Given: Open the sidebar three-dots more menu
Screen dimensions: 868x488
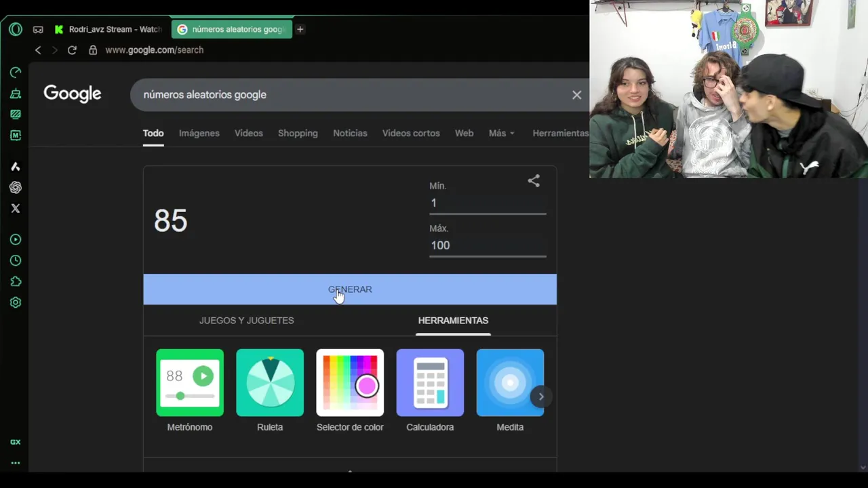Looking at the screenshot, I should point(16,464).
